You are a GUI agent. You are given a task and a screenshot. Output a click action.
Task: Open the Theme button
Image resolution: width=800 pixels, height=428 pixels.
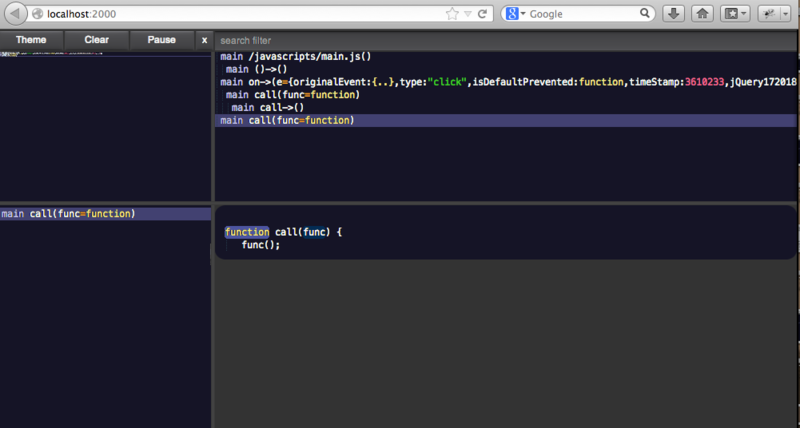coord(31,40)
